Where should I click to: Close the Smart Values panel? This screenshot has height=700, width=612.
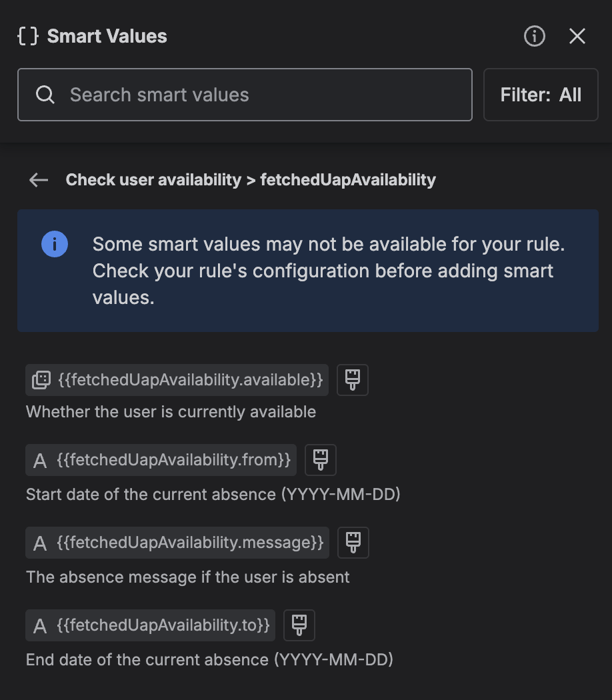click(577, 37)
